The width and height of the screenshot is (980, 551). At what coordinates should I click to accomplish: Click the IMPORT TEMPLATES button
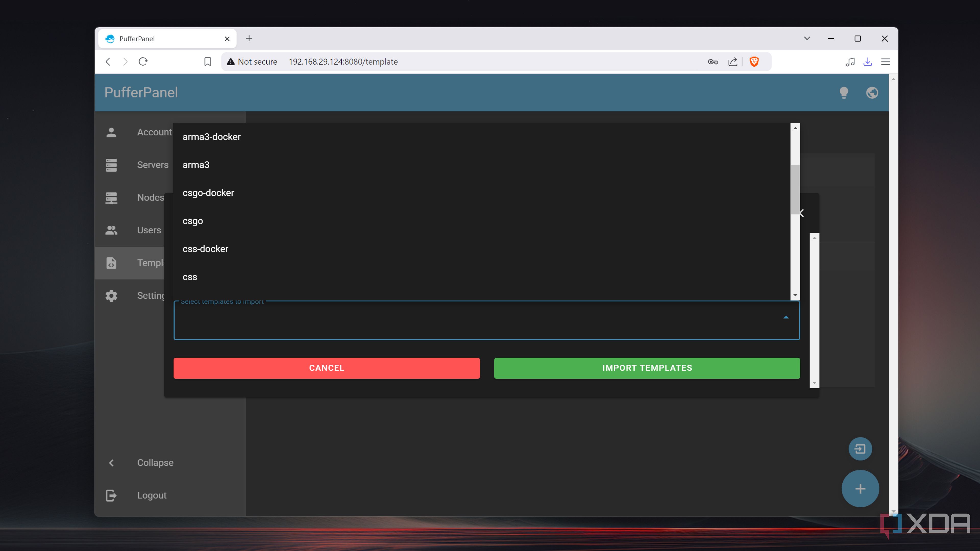[647, 368]
